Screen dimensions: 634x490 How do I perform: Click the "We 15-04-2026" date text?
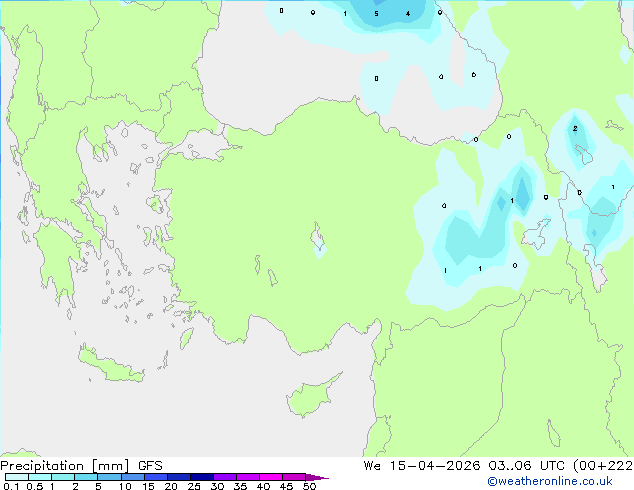pos(422,466)
